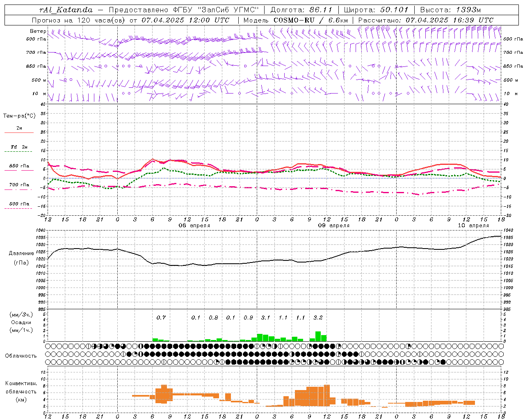Click the model name COSMO-RU / 6.6км
Image resolution: width=525 pixels, height=420 pixels.
[311, 20]
